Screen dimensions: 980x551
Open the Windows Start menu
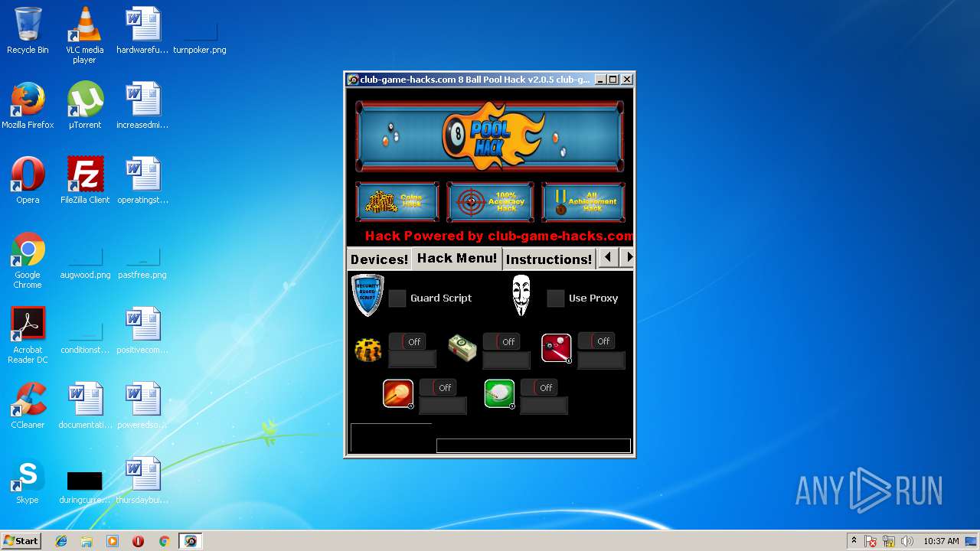[x=21, y=541]
